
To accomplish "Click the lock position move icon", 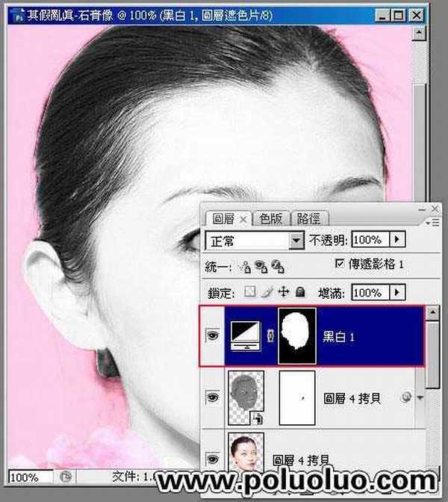I will (x=283, y=291).
